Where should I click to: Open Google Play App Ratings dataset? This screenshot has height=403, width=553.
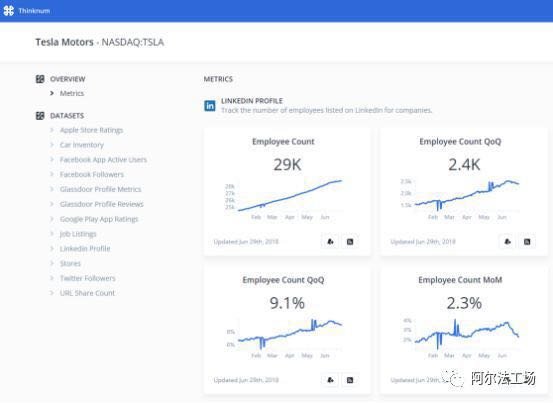[x=99, y=219]
